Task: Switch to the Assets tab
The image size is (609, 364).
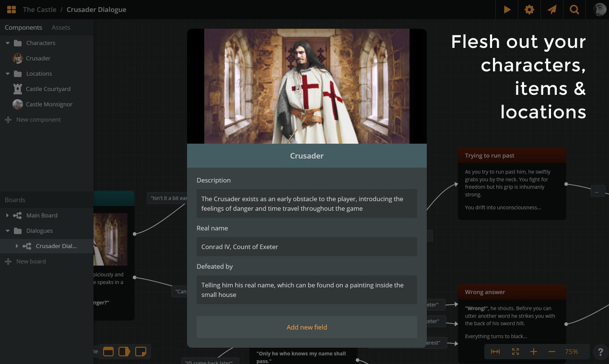Action: 61,28
